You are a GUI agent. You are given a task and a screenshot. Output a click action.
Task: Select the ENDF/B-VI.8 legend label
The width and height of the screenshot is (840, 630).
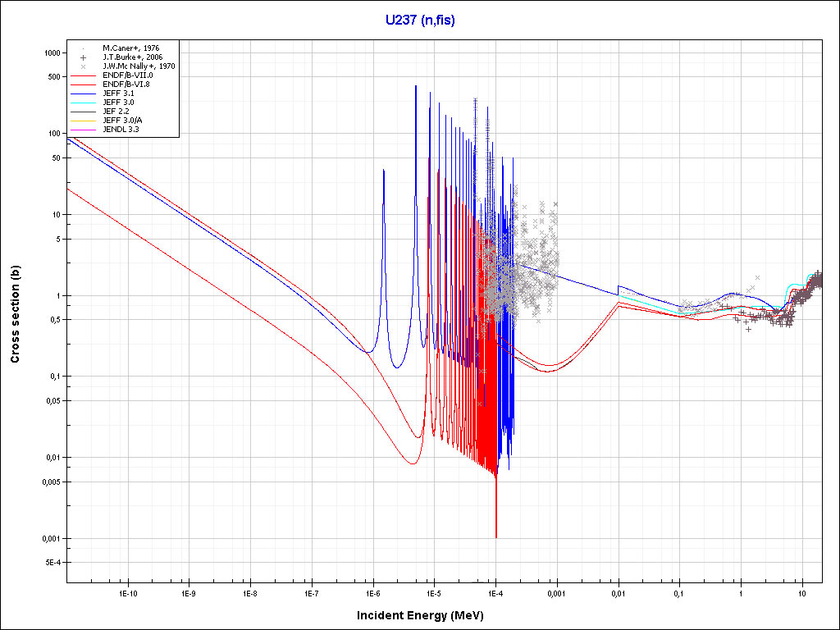click(x=126, y=84)
